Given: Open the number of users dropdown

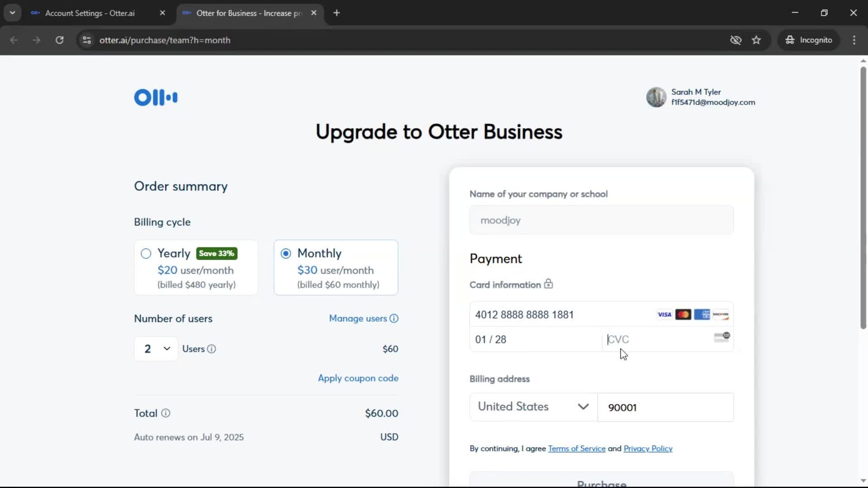Looking at the screenshot, I should (156, 349).
